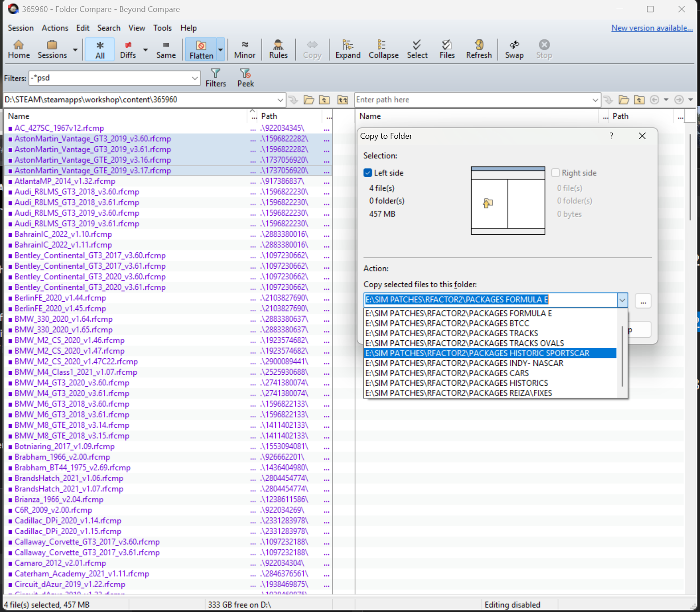Show All files filter

pos(100,49)
